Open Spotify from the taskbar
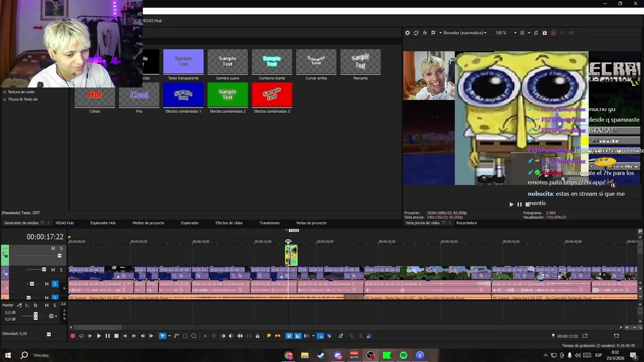The image size is (644, 362). (404, 355)
